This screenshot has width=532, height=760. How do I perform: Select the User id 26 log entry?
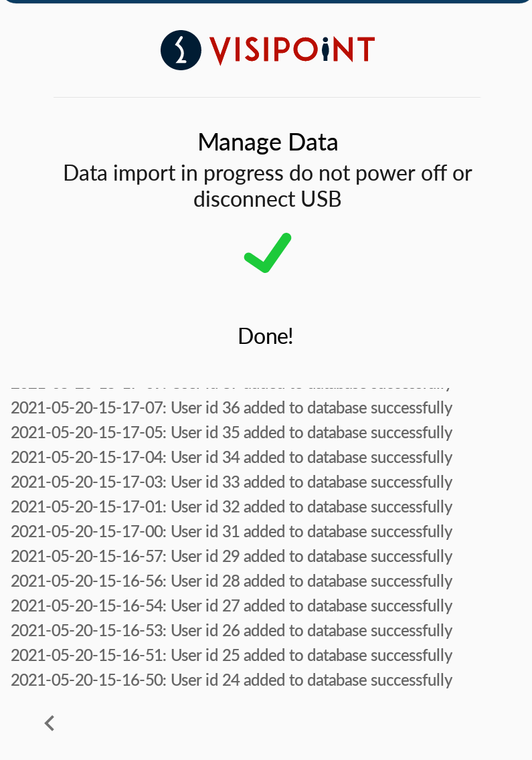click(x=232, y=630)
